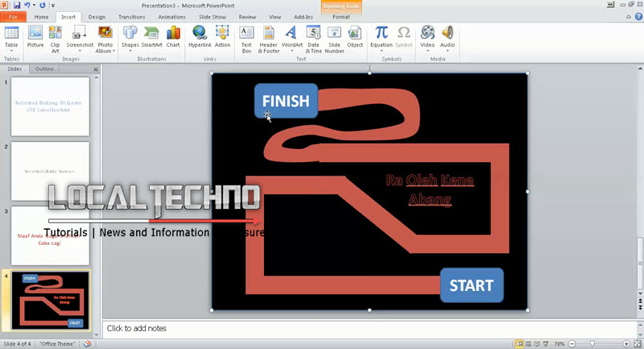Viewport: 644px width, 349px height.
Task: Insert a Text Box
Action: coord(246,39)
